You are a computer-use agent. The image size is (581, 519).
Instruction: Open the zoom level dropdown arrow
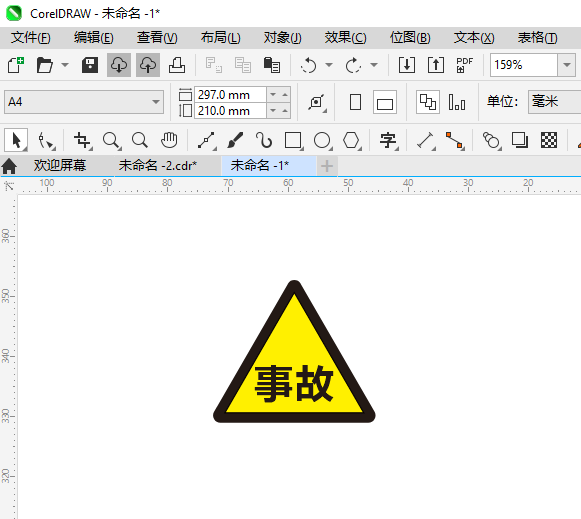click(x=567, y=65)
